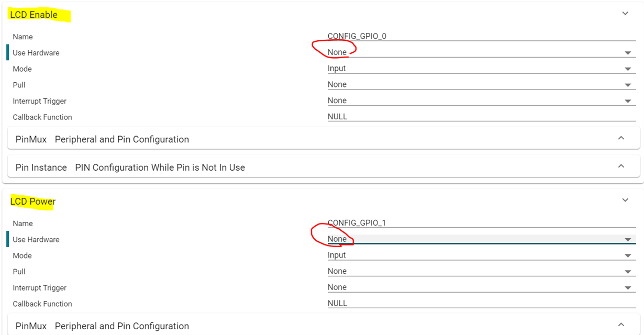Click Pull label under LCD Power

[19, 272]
